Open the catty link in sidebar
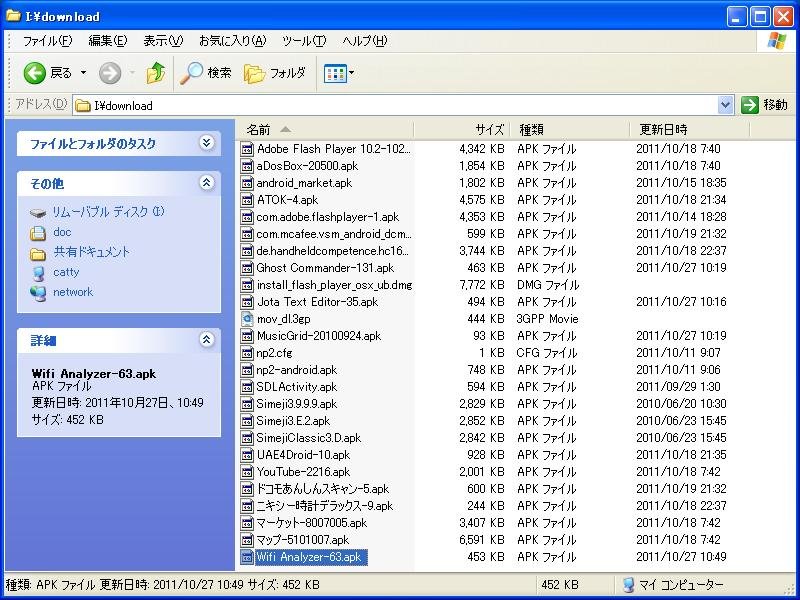800x600 pixels. pyautogui.click(x=66, y=272)
